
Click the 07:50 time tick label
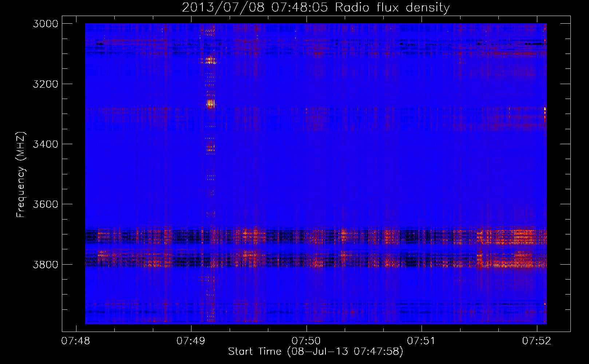(x=307, y=341)
